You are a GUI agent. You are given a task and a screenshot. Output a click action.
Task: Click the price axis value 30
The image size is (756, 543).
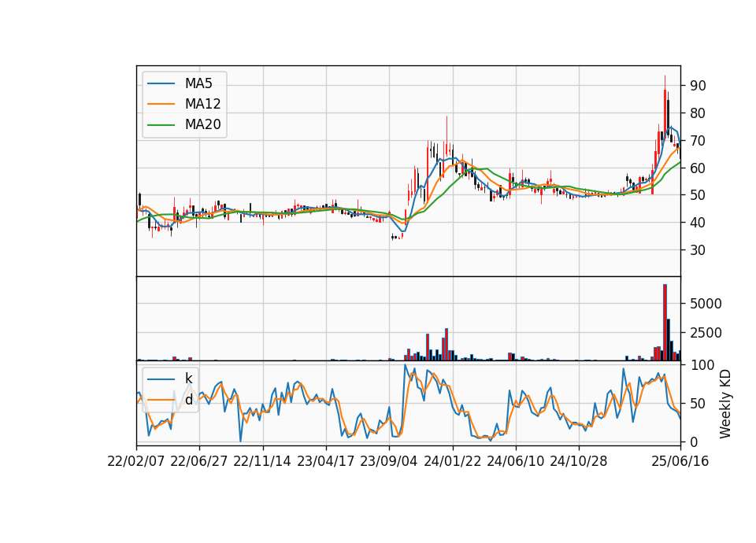pos(699,250)
